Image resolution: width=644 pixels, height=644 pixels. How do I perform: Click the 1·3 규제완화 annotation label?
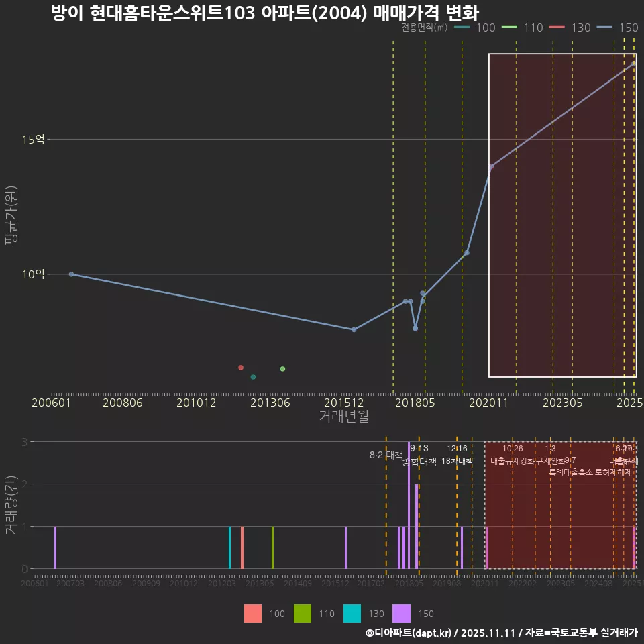tap(551, 455)
